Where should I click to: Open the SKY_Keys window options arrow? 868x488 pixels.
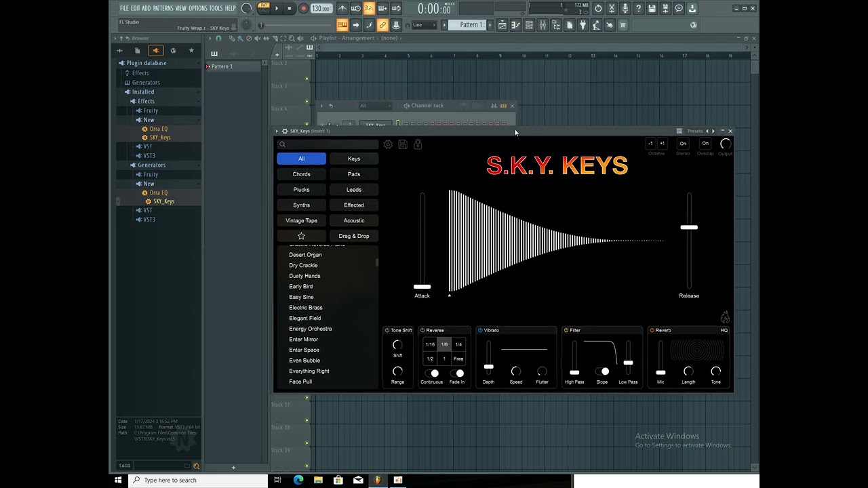[x=277, y=131]
